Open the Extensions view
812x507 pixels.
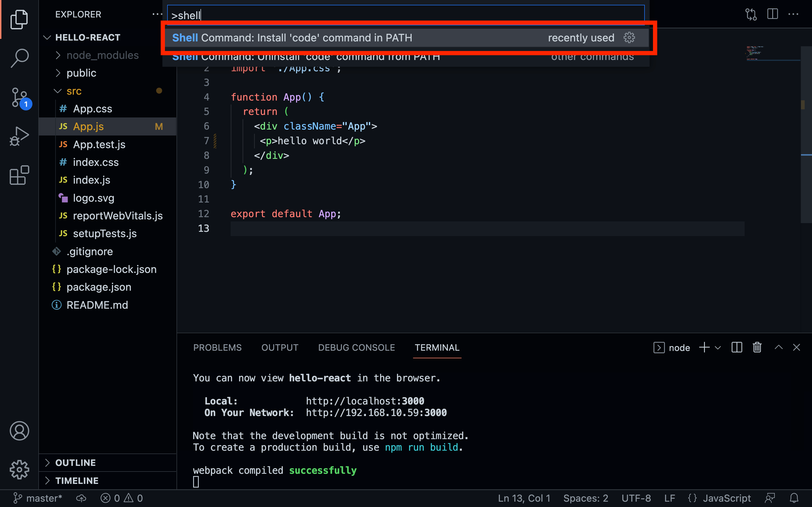pyautogui.click(x=19, y=175)
